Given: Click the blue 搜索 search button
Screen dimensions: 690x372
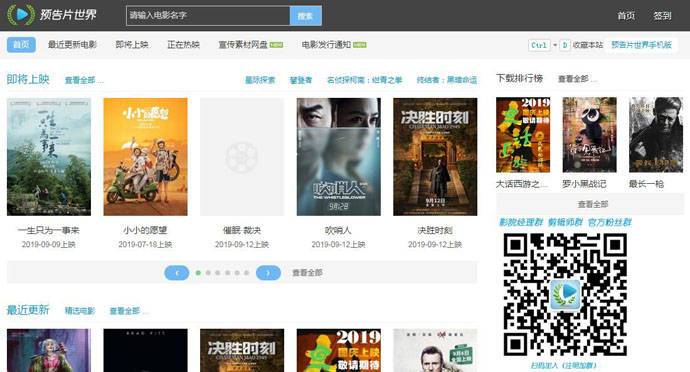Looking at the screenshot, I should pyautogui.click(x=305, y=15).
